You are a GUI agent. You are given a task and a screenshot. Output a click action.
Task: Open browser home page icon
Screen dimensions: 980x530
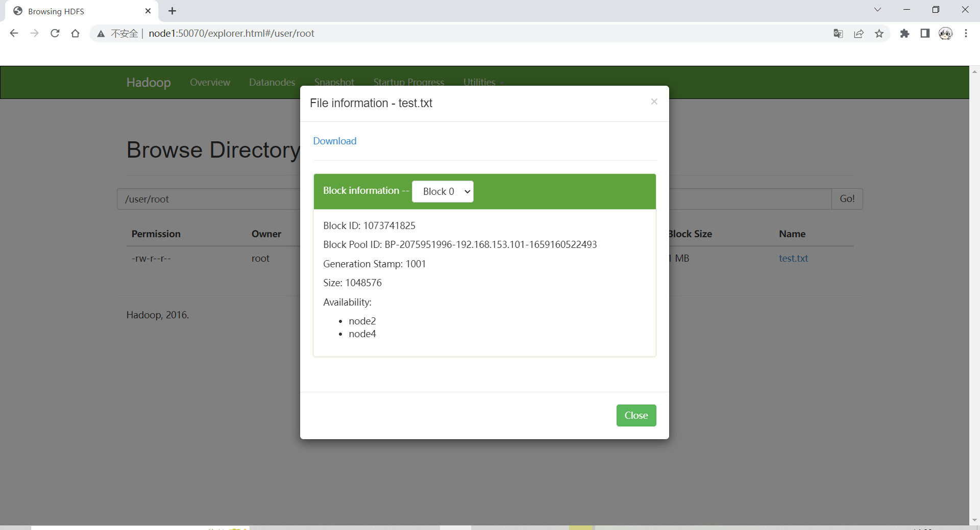tap(75, 33)
